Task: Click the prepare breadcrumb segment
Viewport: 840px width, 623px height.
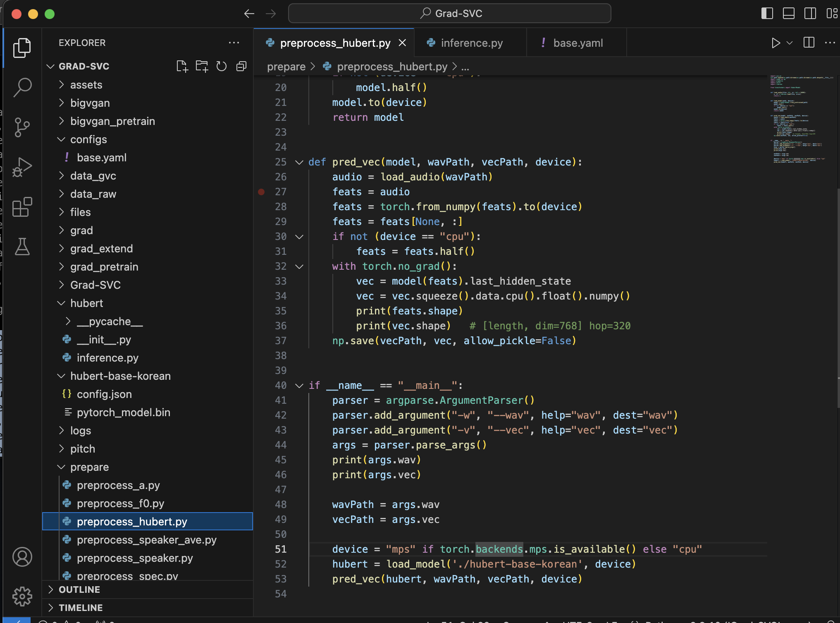Action: click(286, 67)
